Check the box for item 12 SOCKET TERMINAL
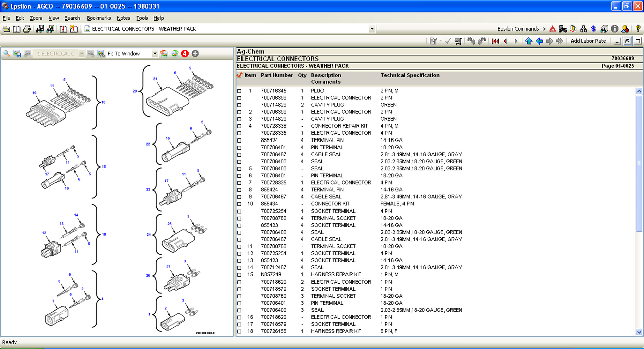The image size is (644, 349). coord(239,254)
